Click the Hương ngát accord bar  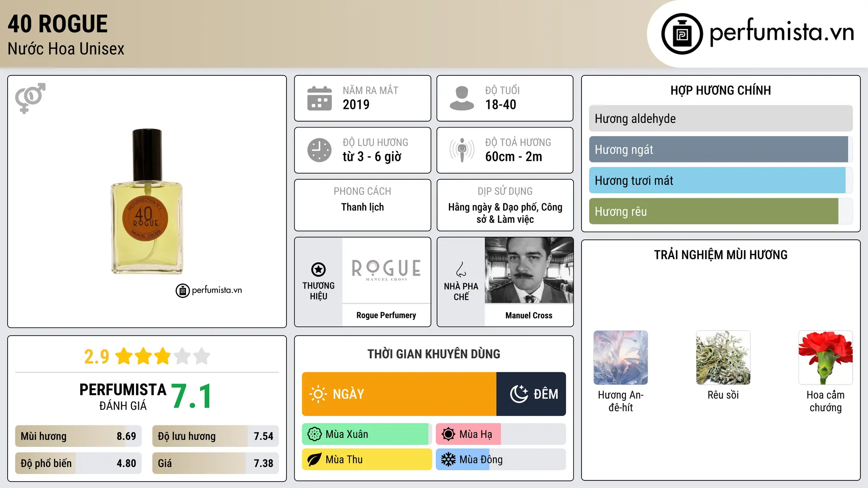(x=721, y=150)
